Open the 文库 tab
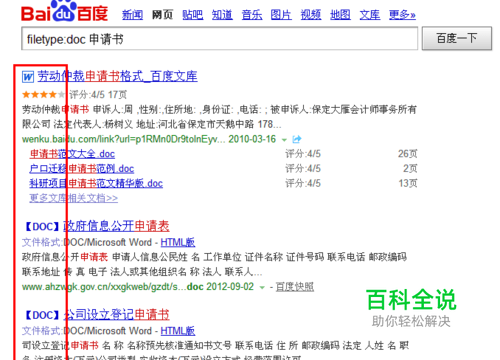The height and width of the screenshot is (360, 500). (370, 15)
